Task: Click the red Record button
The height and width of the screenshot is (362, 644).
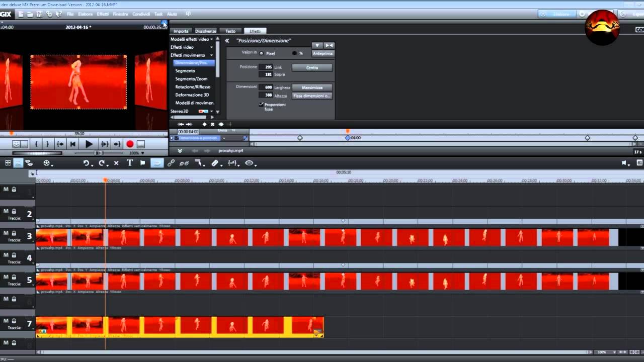Action: tap(130, 144)
